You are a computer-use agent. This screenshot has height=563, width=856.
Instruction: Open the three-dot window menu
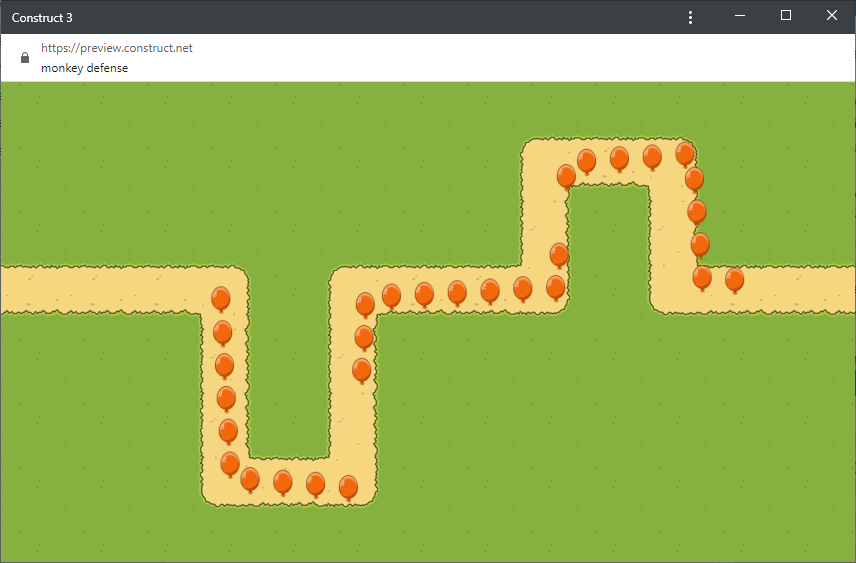(690, 17)
